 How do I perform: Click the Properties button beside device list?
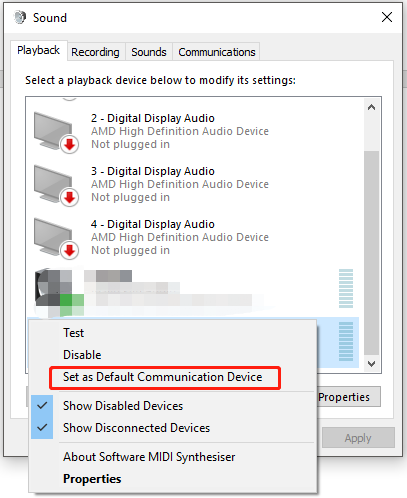(x=348, y=397)
